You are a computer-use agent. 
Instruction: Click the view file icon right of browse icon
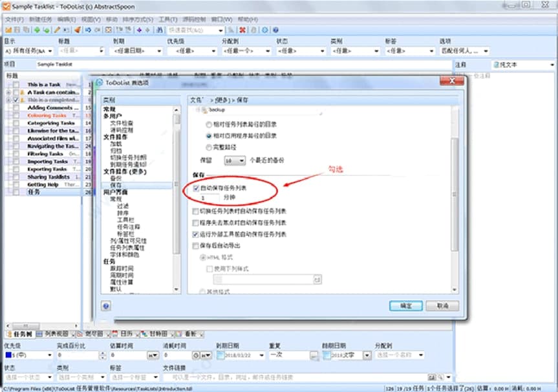[x=440, y=377]
